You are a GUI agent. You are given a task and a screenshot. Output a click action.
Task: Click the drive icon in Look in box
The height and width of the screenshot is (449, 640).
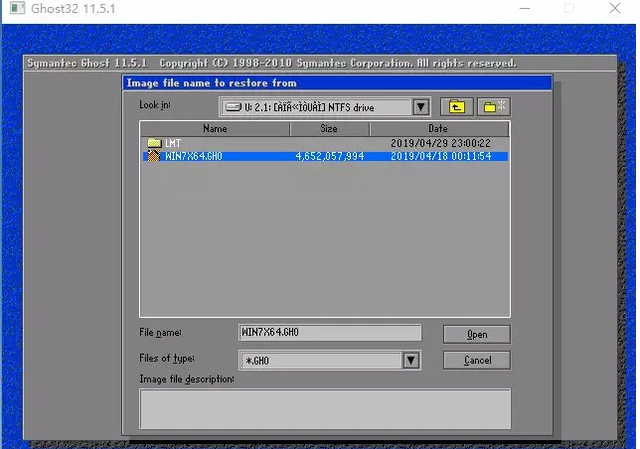(x=234, y=107)
